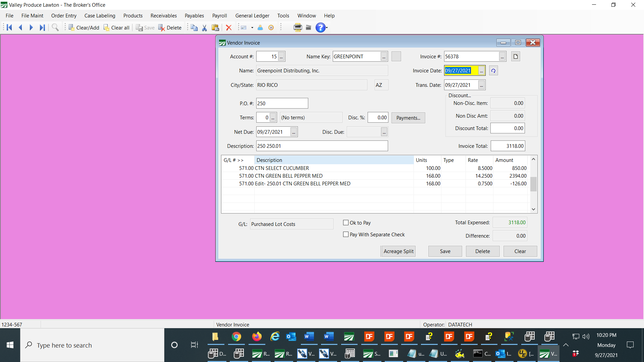The width and height of the screenshot is (644, 362).
Task: Open the Net Due date picker
Action: [x=294, y=132]
